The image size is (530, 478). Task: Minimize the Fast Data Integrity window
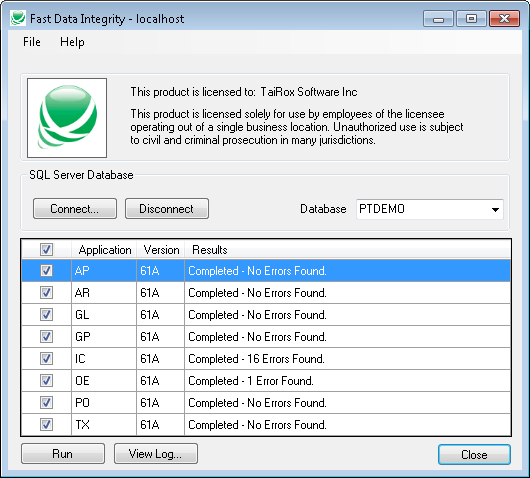438,19
